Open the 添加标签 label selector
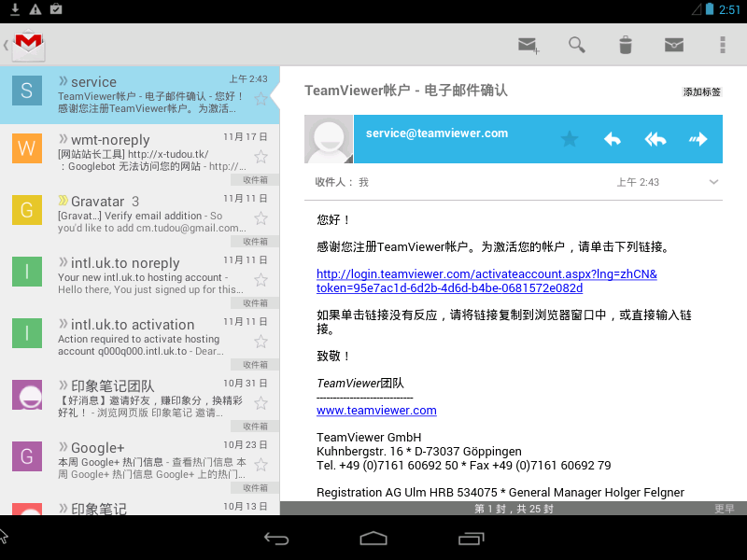Image resolution: width=747 pixels, height=560 pixels. pos(701,91)
